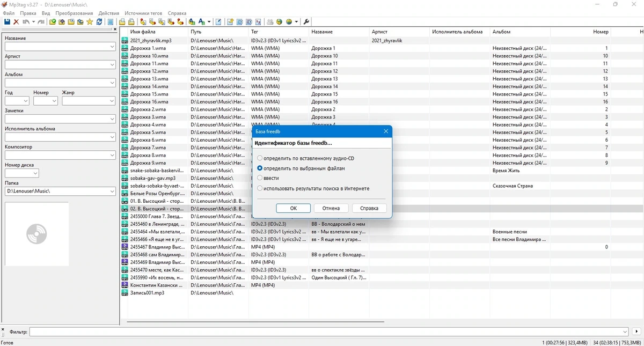Select the 'ввести' radio option
644x346 pixels.
coord(268,178)
